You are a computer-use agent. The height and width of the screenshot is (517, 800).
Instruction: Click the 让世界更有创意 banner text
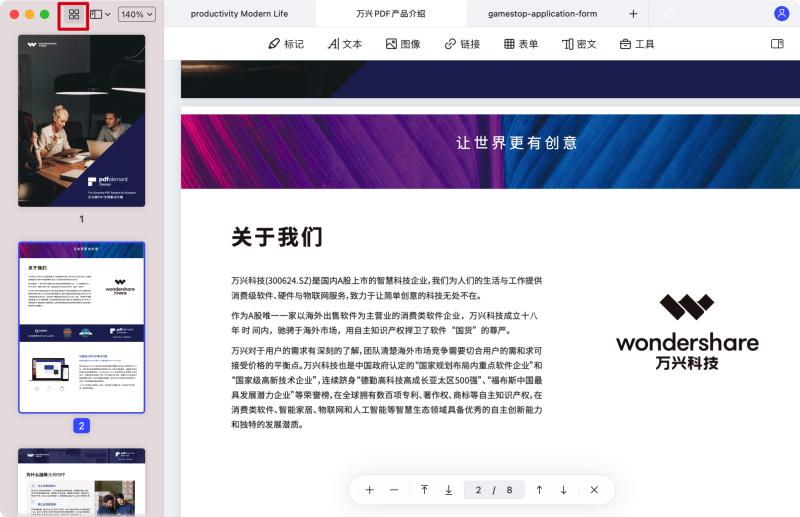(517, 142)
